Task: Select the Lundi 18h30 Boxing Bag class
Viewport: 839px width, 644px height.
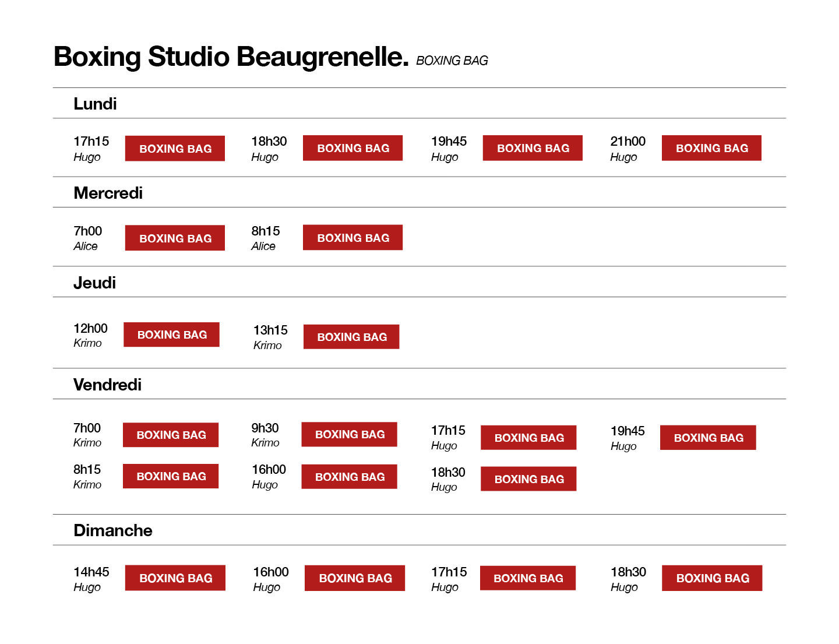Action: pos(352,148)
